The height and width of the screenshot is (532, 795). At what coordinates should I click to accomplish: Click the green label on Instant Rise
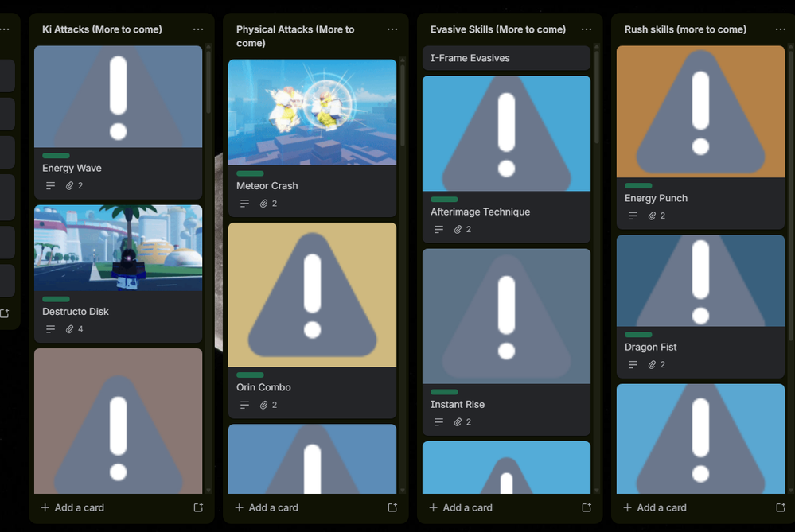[x=444, y=392]
